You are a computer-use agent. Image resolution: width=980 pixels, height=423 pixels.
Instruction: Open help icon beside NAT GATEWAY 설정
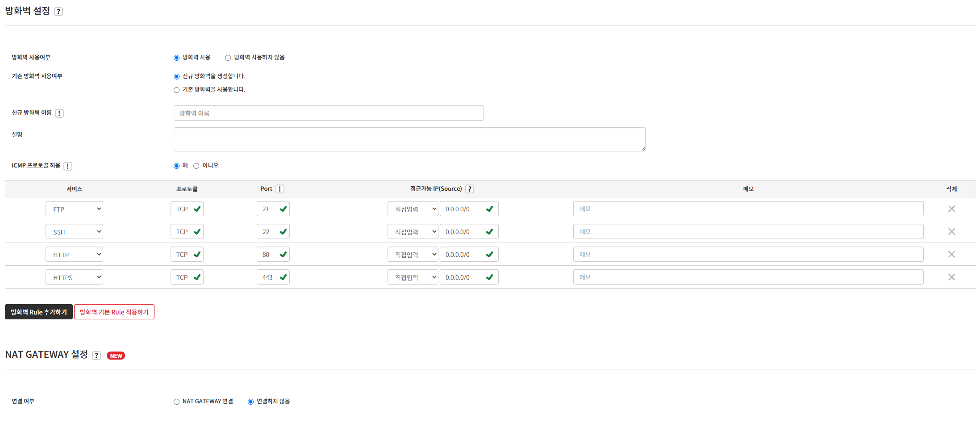point(96,356)
